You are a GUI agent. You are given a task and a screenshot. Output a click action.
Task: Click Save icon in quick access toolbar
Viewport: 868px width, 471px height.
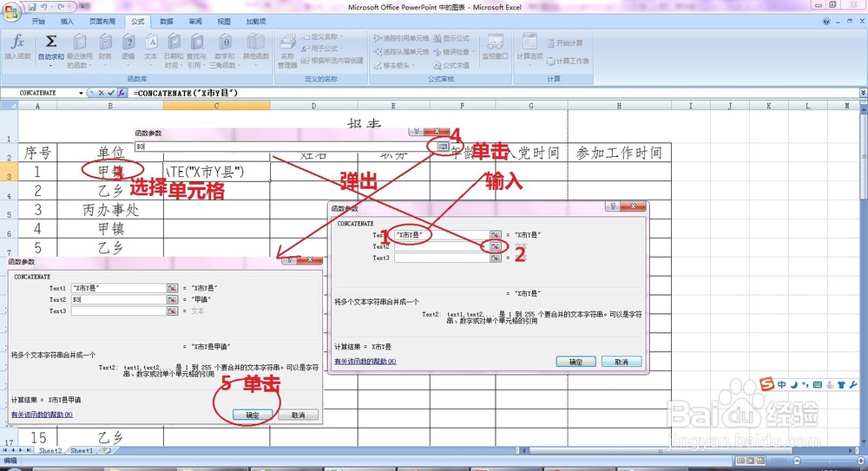[32, 7]
